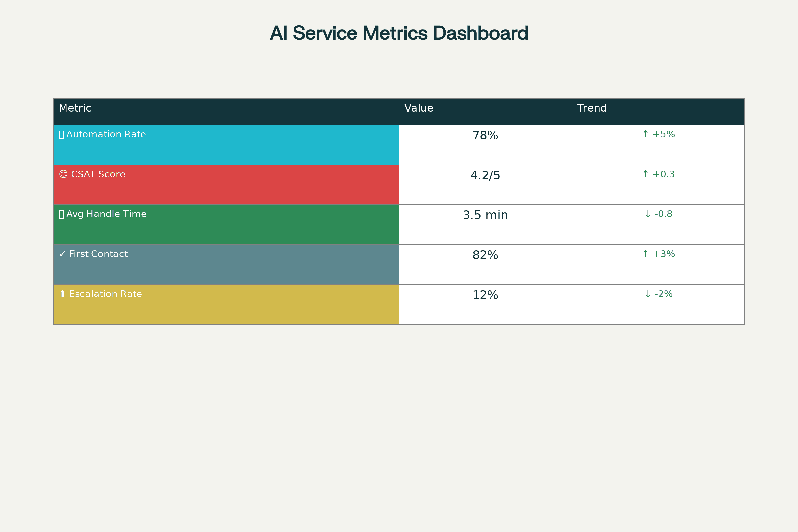Select the 3.5 min handle time value
798x532 pixels.
pos(485,215)
